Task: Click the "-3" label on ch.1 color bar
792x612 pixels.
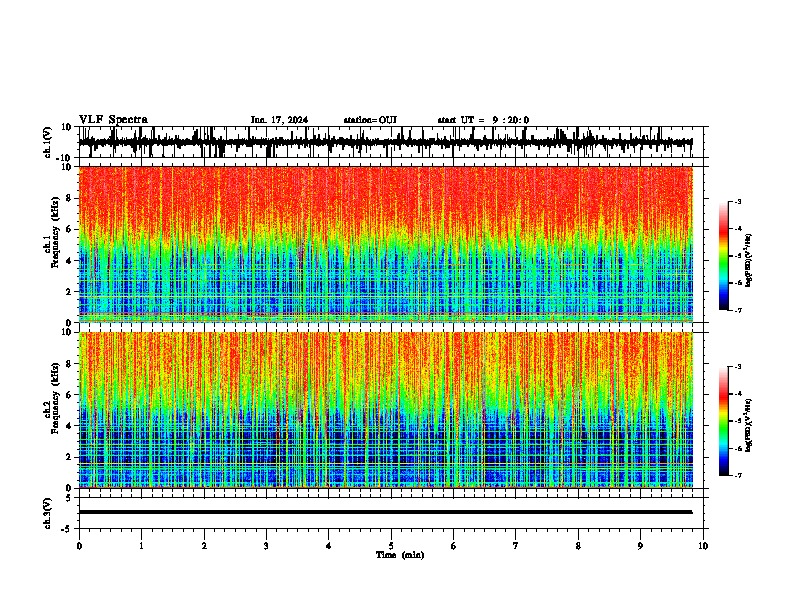Action: point(737,202)
